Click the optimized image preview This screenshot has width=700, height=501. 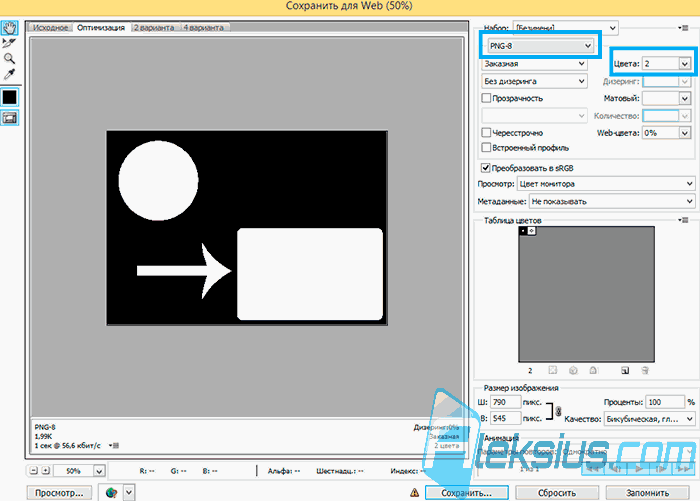pos(247,228)
